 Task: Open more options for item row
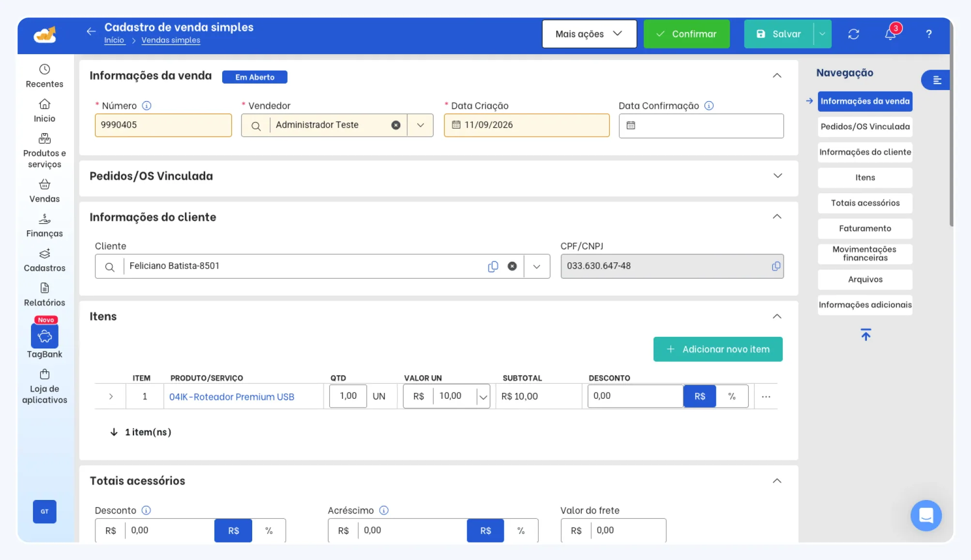click(x=766, y=396)
